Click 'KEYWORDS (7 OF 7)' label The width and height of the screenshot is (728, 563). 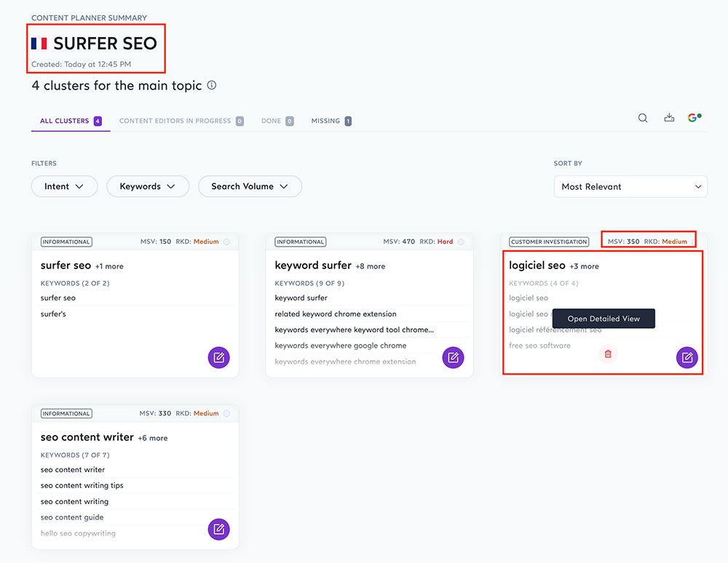click(x=75, y=455)
